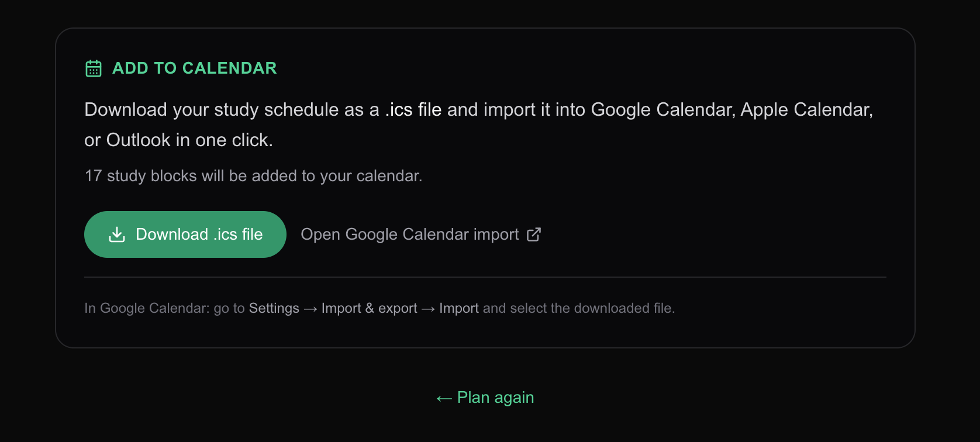The height and width of the screenshot is (442, 980).
Task: Click the arrow between Import & export and Import
Action: click(428, 309)
